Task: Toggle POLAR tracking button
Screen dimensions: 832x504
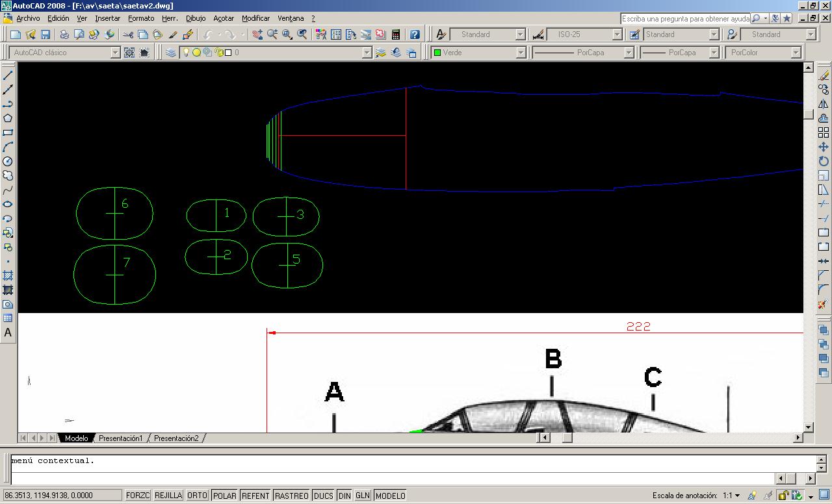Action: (225, 496)
